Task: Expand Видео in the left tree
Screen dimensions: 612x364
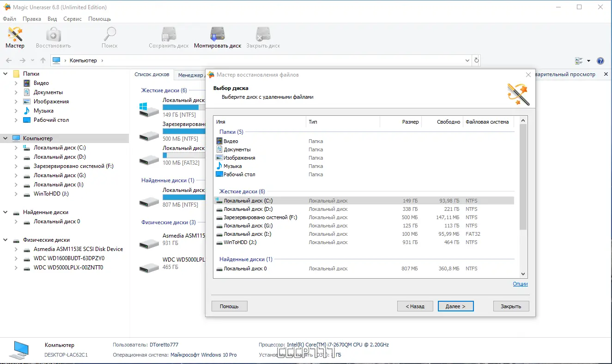Action: [x=16, y=83]
